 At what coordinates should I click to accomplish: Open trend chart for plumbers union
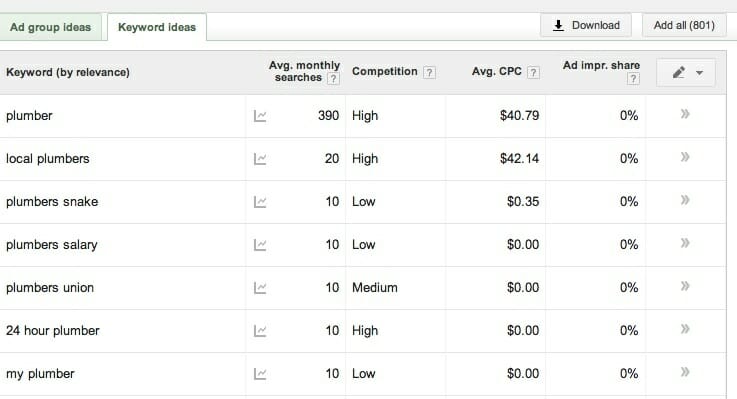(260, 288)
